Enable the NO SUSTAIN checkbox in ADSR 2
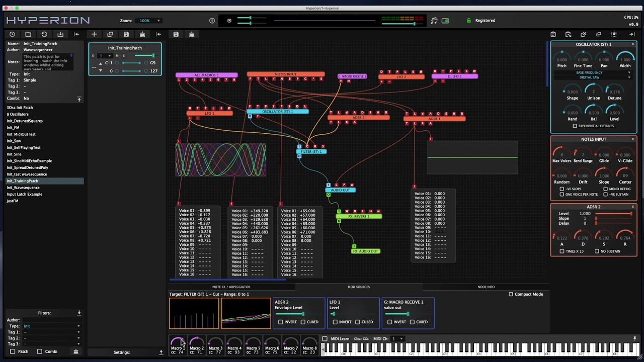This screenshot has height=362, width=644. pos(597,251)
